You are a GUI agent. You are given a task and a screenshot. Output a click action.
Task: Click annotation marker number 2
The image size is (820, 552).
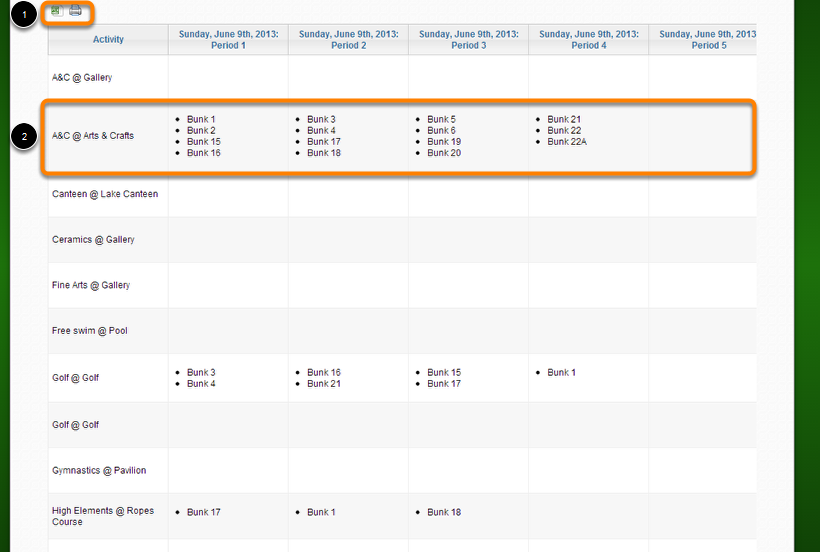24,136
